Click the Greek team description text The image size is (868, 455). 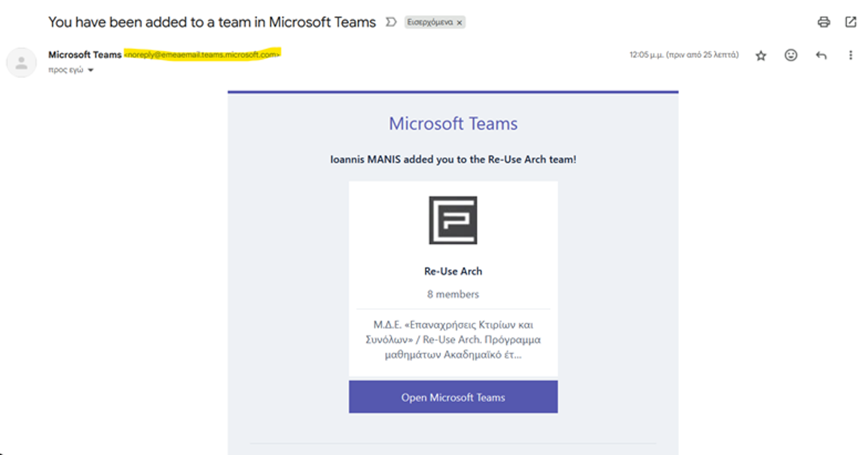point(453,340)
